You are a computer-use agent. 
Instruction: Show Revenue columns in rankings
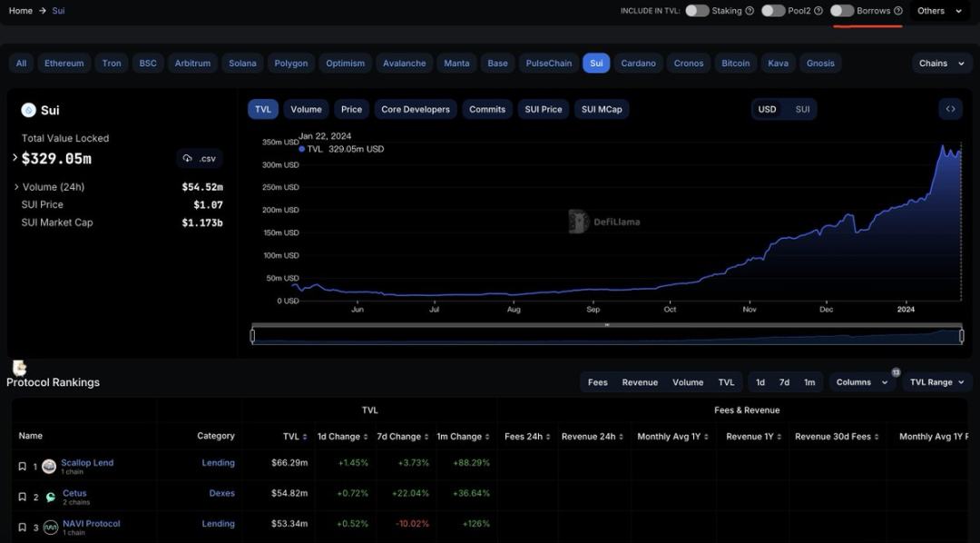640,382
